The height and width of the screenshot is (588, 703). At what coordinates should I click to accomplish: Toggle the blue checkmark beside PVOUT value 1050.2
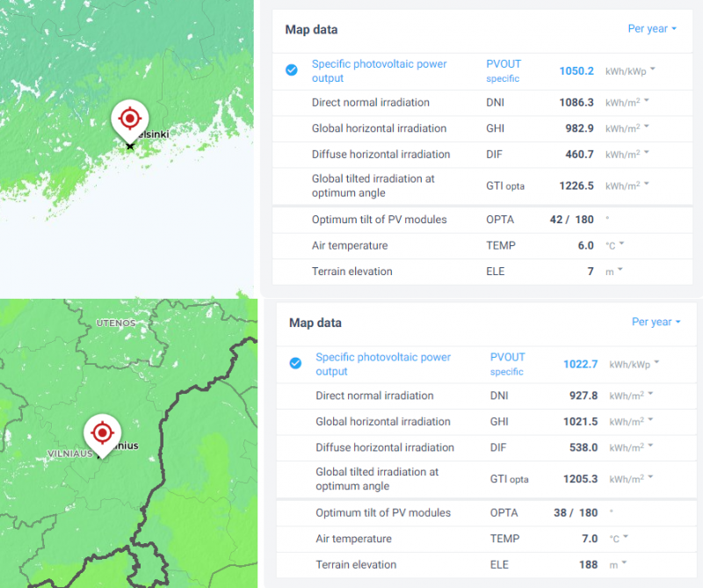pos(292,70)
